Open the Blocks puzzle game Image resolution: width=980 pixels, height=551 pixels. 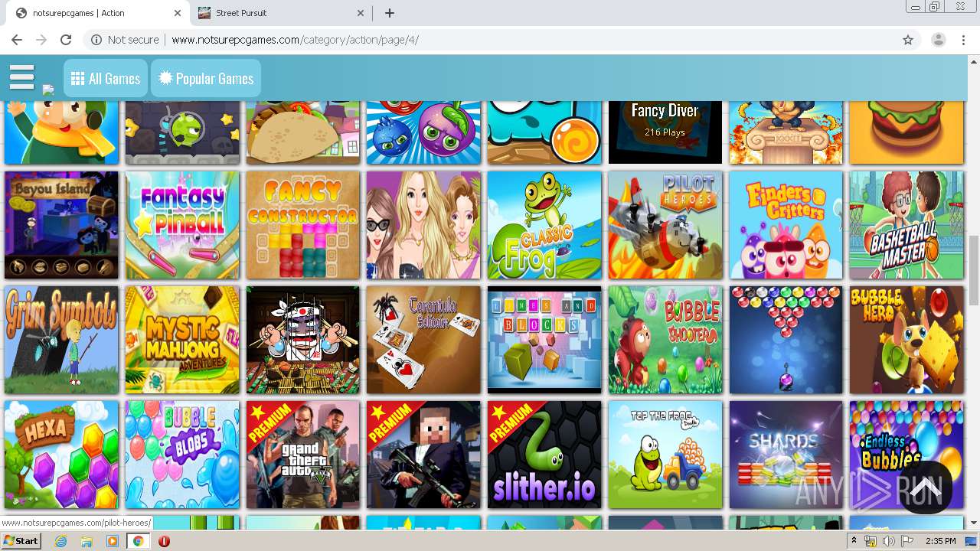tap(544, 340)
